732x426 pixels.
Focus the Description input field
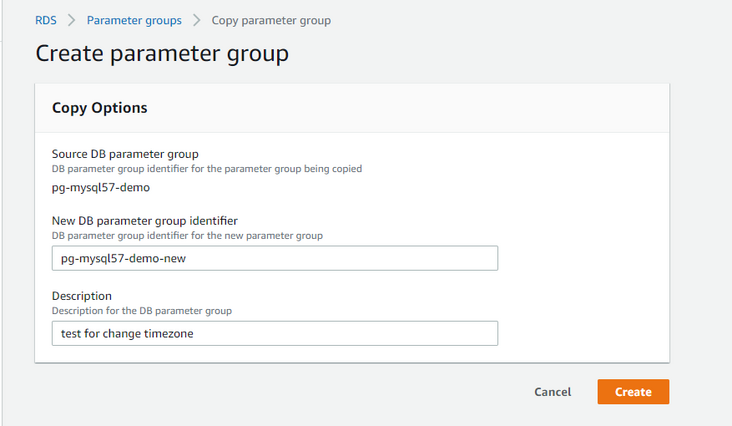pos(275,333)
